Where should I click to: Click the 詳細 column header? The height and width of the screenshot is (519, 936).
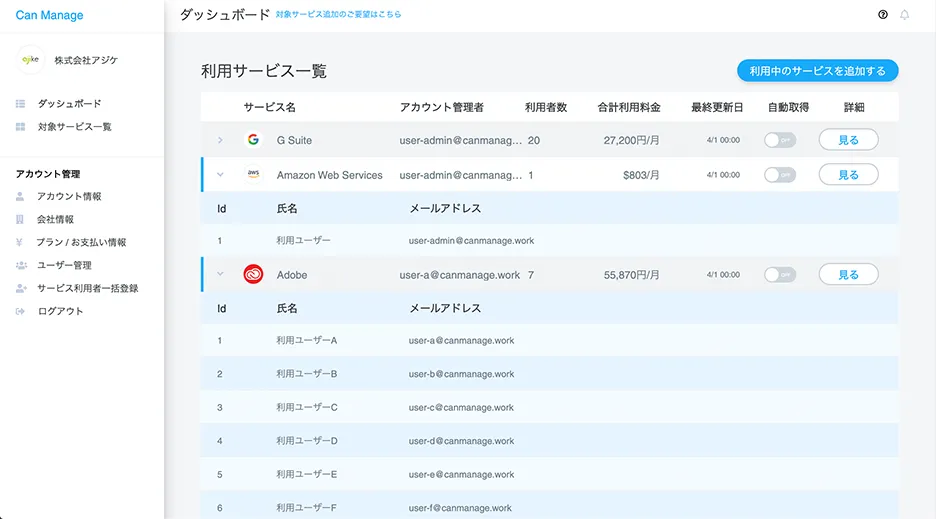point(854,108)
